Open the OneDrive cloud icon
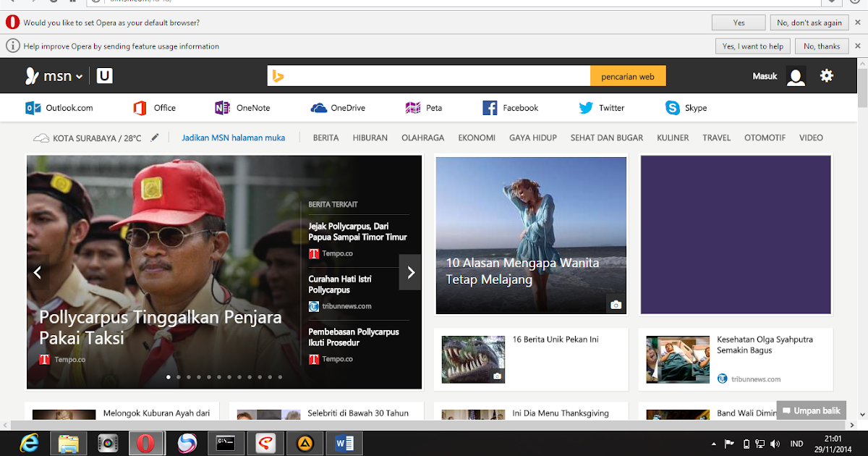Image resolution: width=868 pixels, height=456 pixels. tap(319, 108)
